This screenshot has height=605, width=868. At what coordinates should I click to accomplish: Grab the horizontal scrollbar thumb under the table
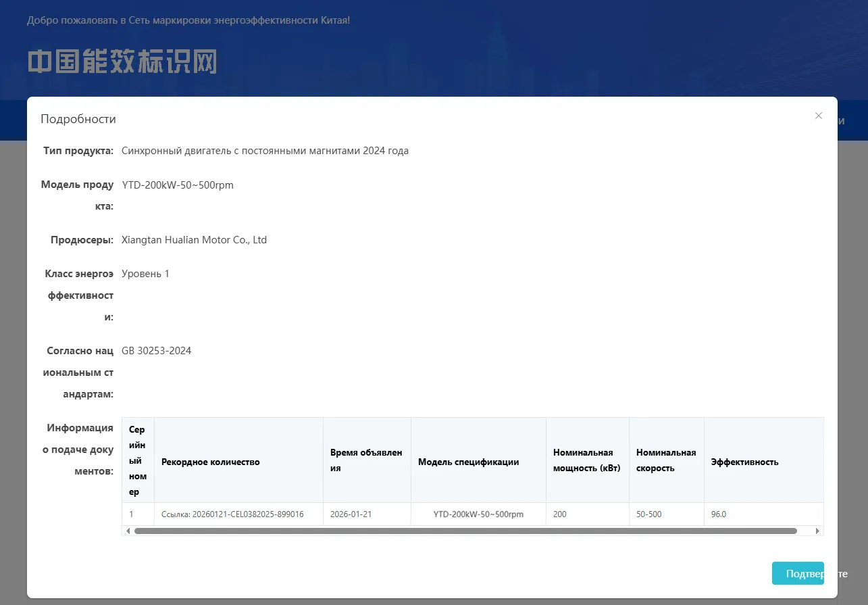(466, 531)
